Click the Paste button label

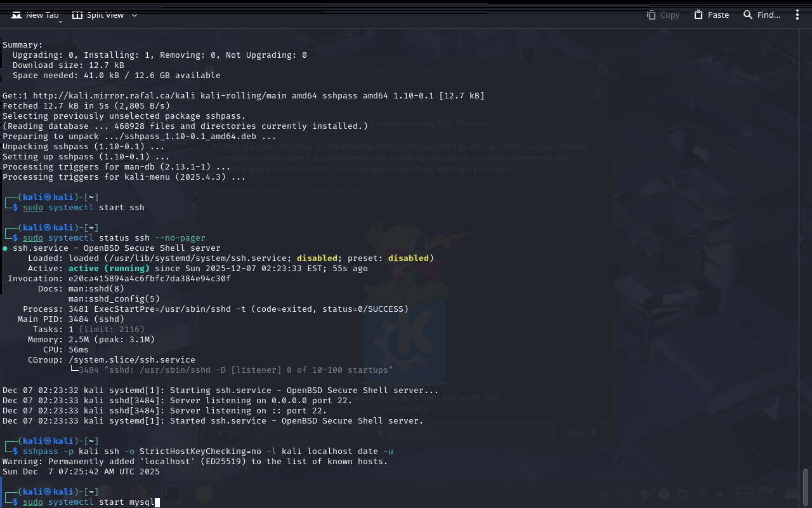click(x=718, y=15)
